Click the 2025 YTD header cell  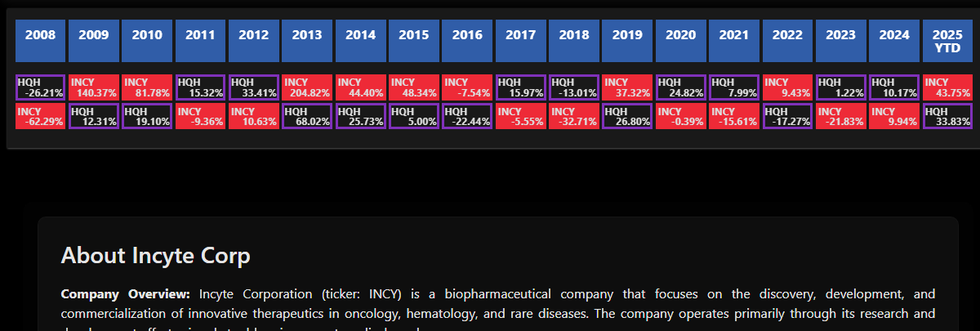(947, 41)
